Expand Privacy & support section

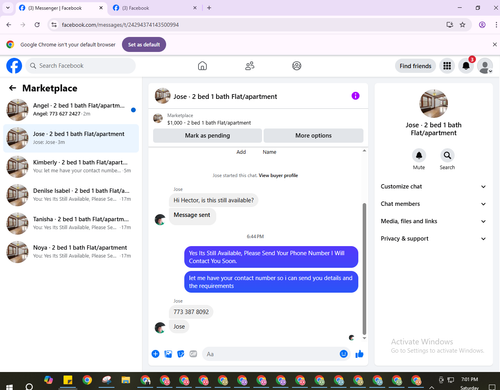(433, 238)
